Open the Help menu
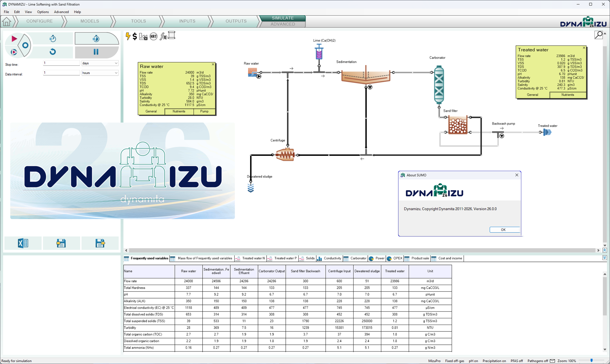 coord(77,12)
